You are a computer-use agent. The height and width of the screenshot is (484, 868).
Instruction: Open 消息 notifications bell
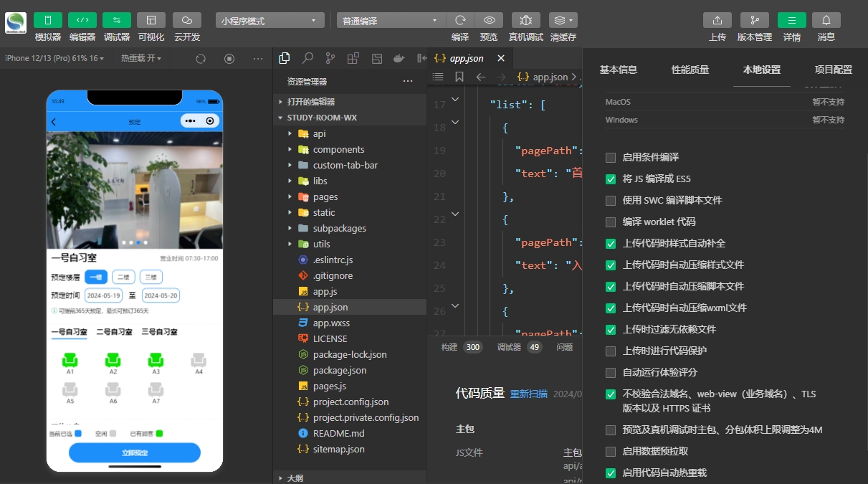826,20
